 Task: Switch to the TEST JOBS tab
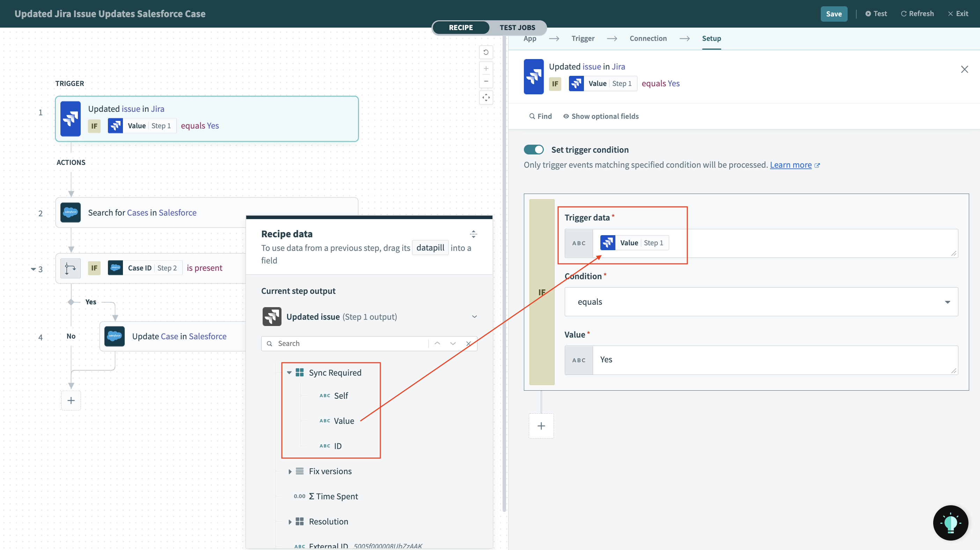point(517,27)
